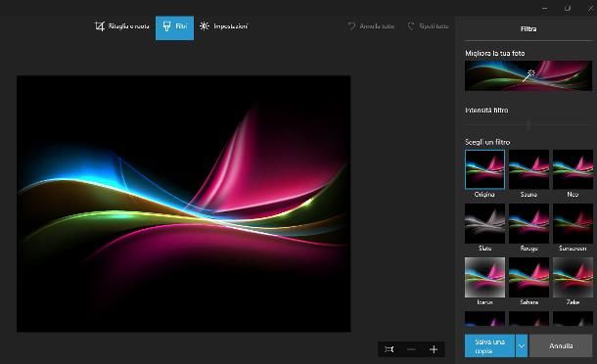Screen dimensions: 597x364
Task: Zoom out with the minus icon
Action: [411, 349]
